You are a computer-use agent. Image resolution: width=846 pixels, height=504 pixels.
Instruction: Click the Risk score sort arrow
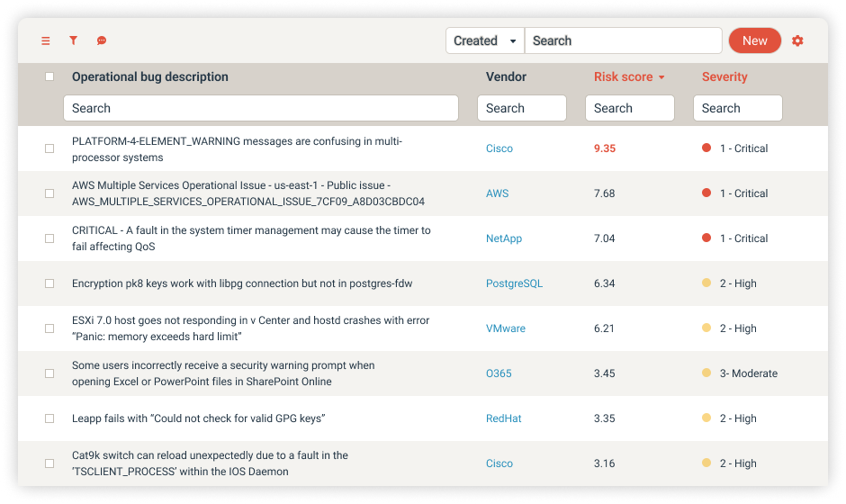[x=661, y=77]
